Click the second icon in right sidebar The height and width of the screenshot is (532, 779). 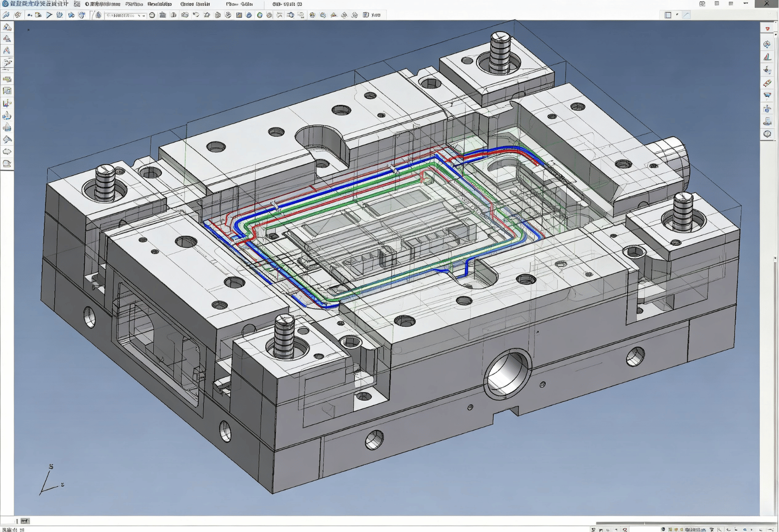coord(767,44)
